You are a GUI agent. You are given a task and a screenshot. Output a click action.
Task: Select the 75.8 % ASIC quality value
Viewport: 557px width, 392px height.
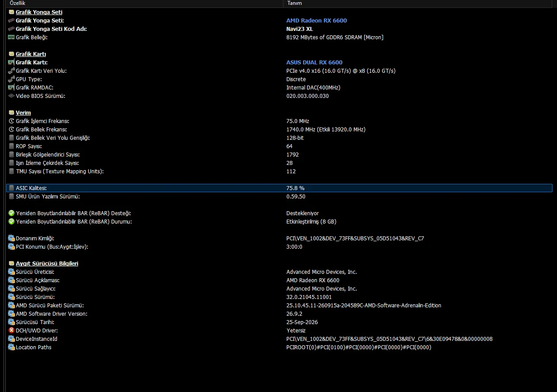(295, 188)
